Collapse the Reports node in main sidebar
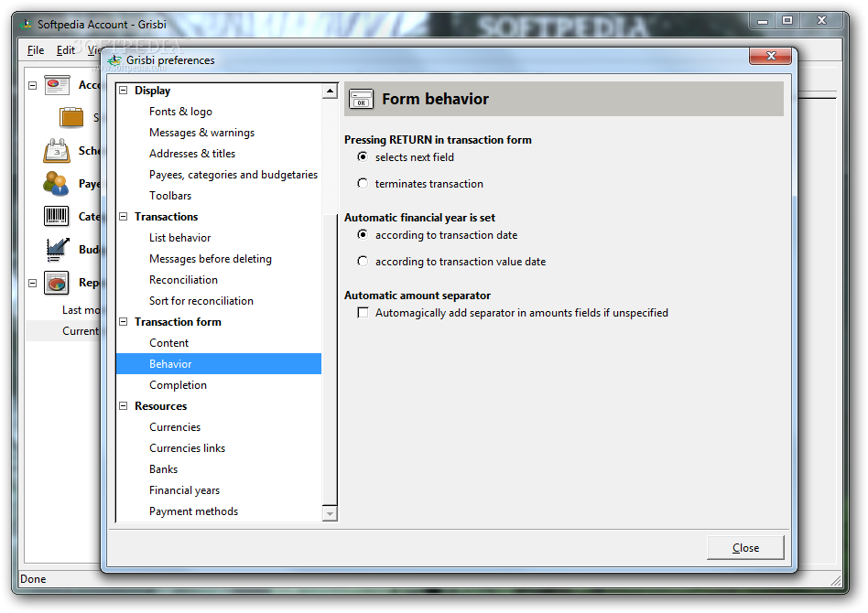Viewport: 868px width, 613px height. point(33,283)
